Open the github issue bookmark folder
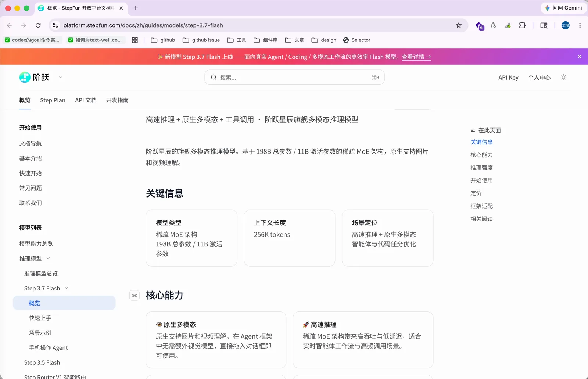 click(x=201, y=40)
